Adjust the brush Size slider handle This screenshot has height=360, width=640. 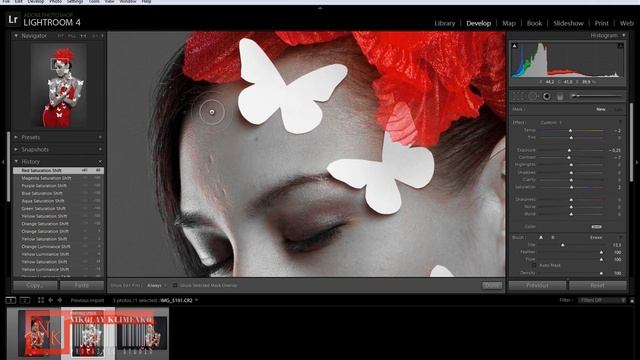(x=563, y=245)
